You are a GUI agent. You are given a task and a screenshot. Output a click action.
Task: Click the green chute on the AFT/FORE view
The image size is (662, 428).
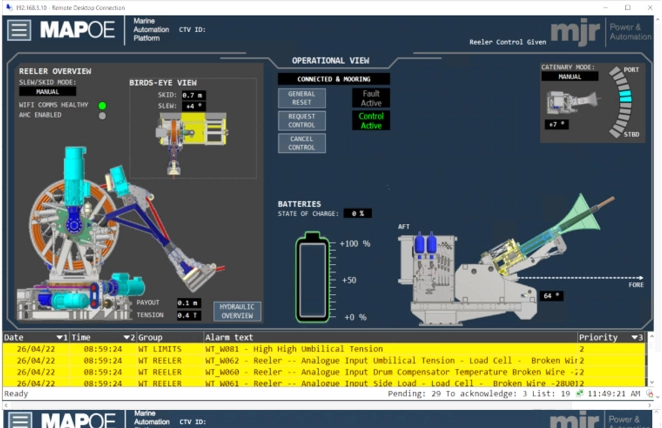[x=581, y=217]
